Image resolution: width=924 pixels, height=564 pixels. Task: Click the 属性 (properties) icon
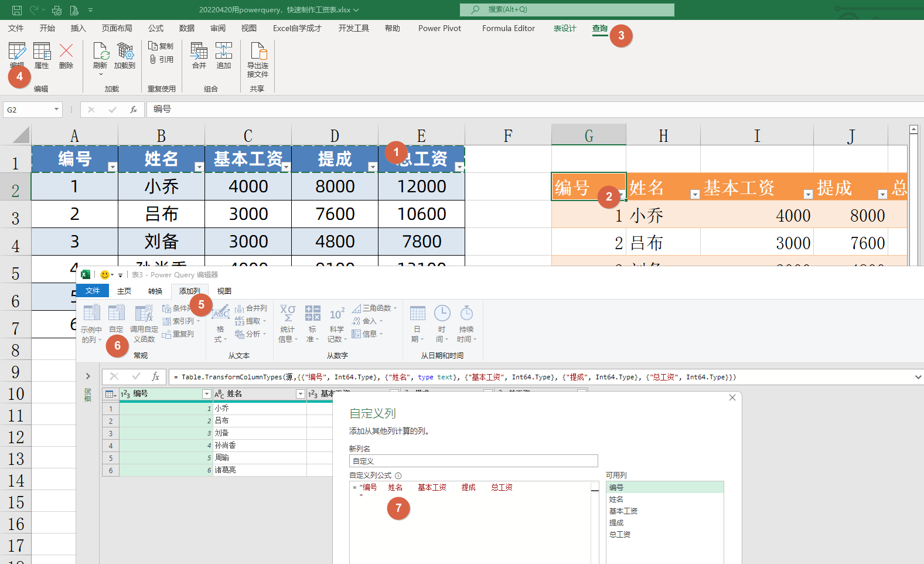click(42, 56)
